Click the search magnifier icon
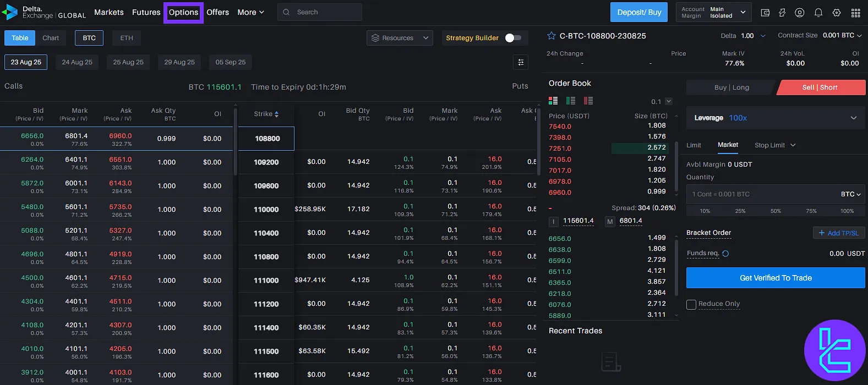Screen dimensions: 868x385 pos(287,12)
